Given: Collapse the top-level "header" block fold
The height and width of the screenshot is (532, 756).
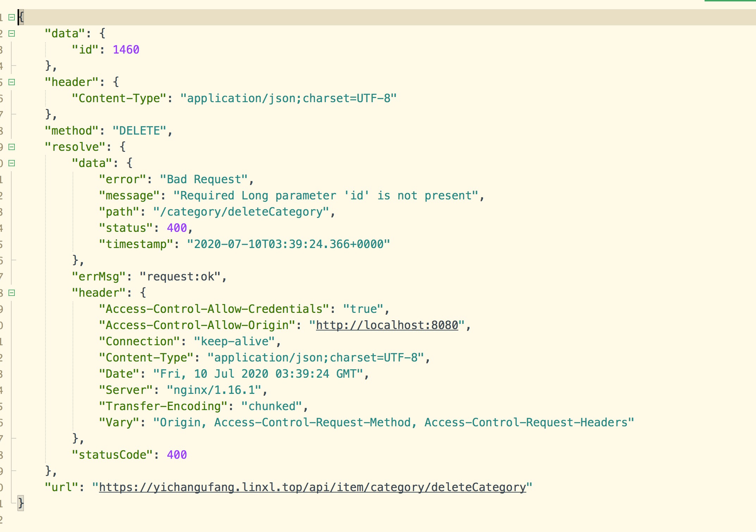Looking at the screenshot, I should coord(12,82).
